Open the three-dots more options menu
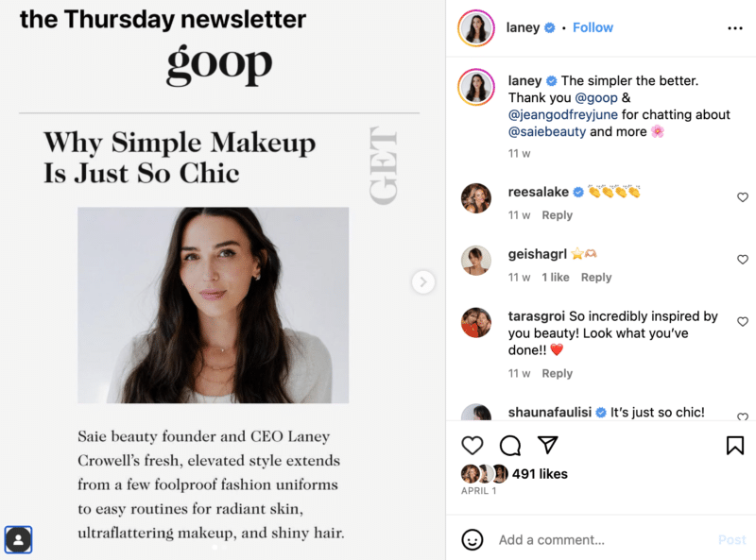Viewport: 756px width, 560px height. [735, 28]
